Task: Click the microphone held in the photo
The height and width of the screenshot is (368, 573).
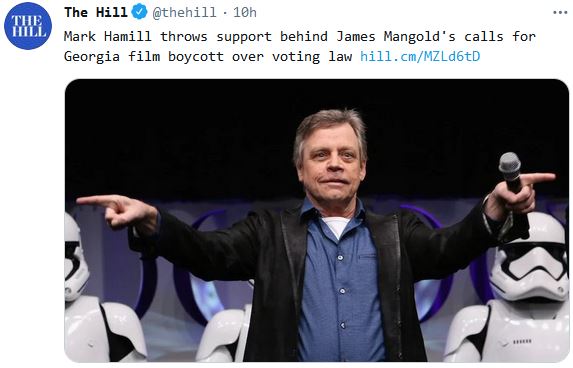Action: pos(511,173)
